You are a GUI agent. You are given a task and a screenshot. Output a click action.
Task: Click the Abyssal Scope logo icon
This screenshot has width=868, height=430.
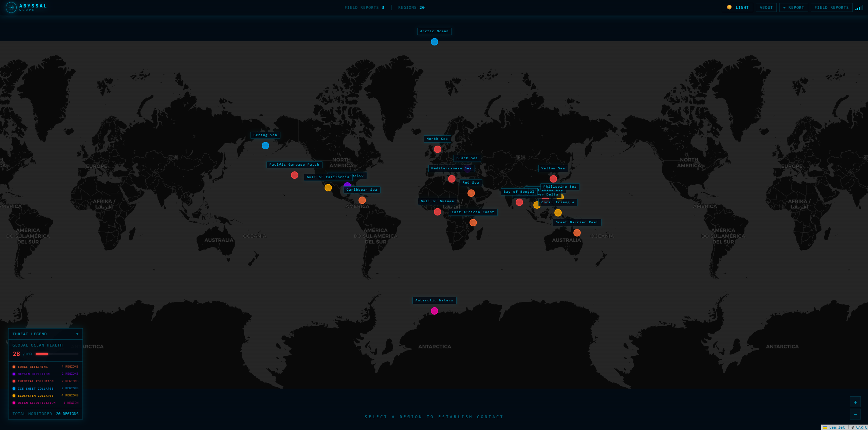point(11,7)
